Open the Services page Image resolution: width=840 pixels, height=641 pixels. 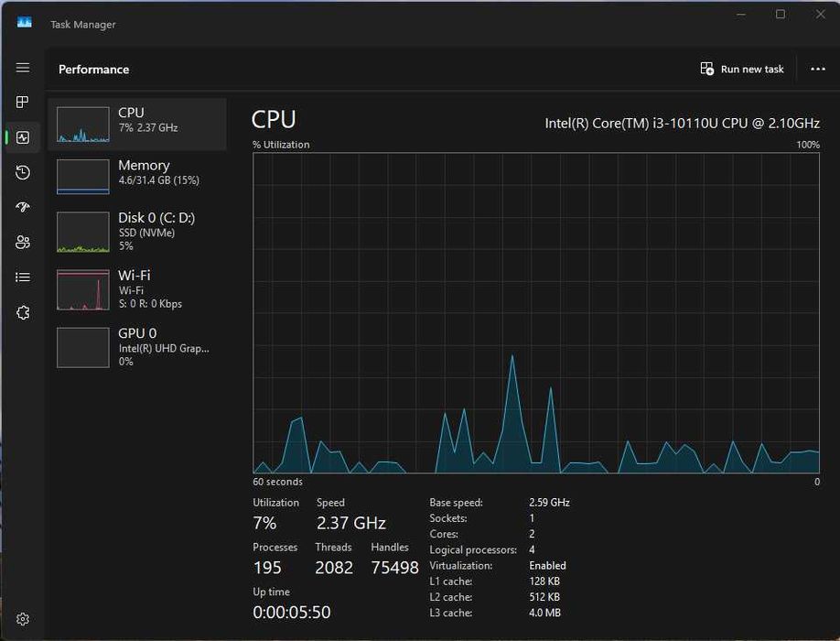click(x=23, y=312)
